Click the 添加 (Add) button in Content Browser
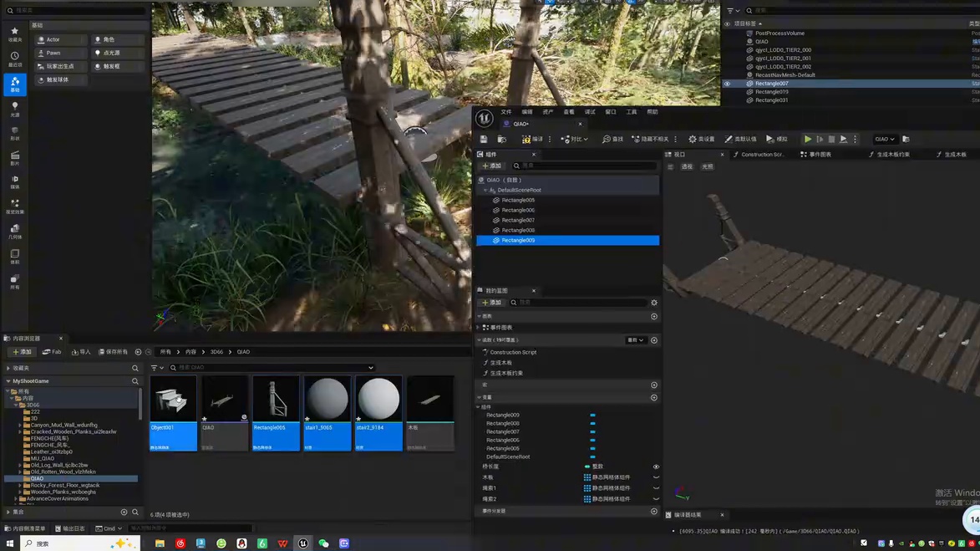The image size is (980, 551). click(x=22, y=352)
